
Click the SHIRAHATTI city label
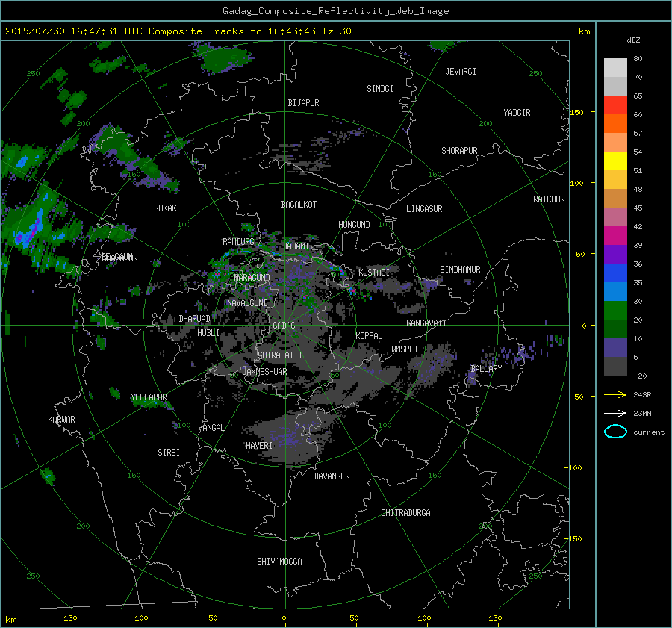tap(280, 355)
